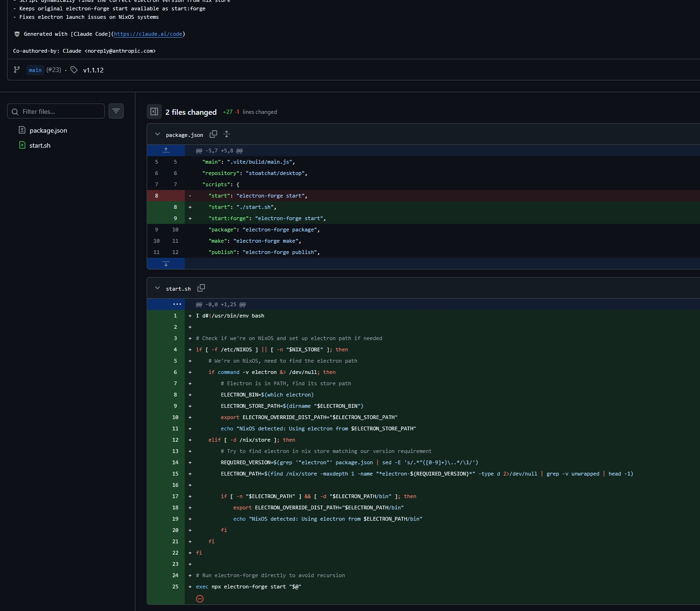This screenshot has height=611, width=700.
Task: Expand all lines in package.json diff
Action: pyautogui.click(x=227, y=135)
